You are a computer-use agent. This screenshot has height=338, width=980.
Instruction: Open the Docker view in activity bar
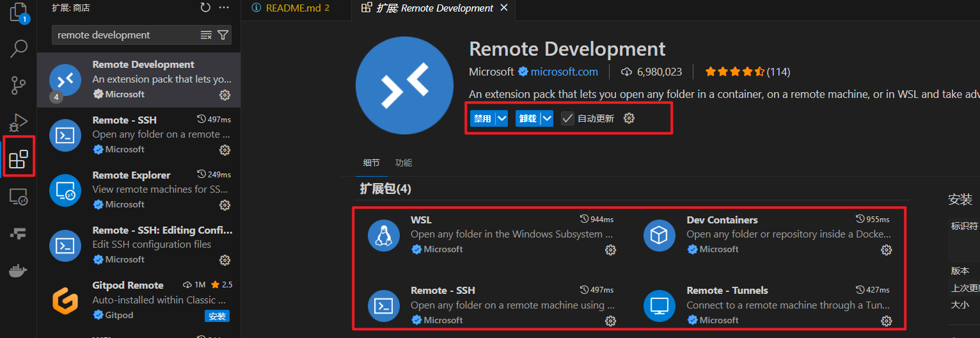point(19,270)
